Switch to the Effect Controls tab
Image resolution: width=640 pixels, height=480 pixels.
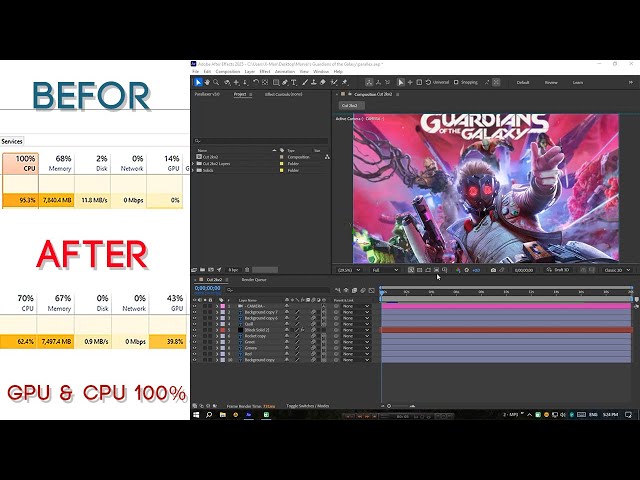[283, 94]
